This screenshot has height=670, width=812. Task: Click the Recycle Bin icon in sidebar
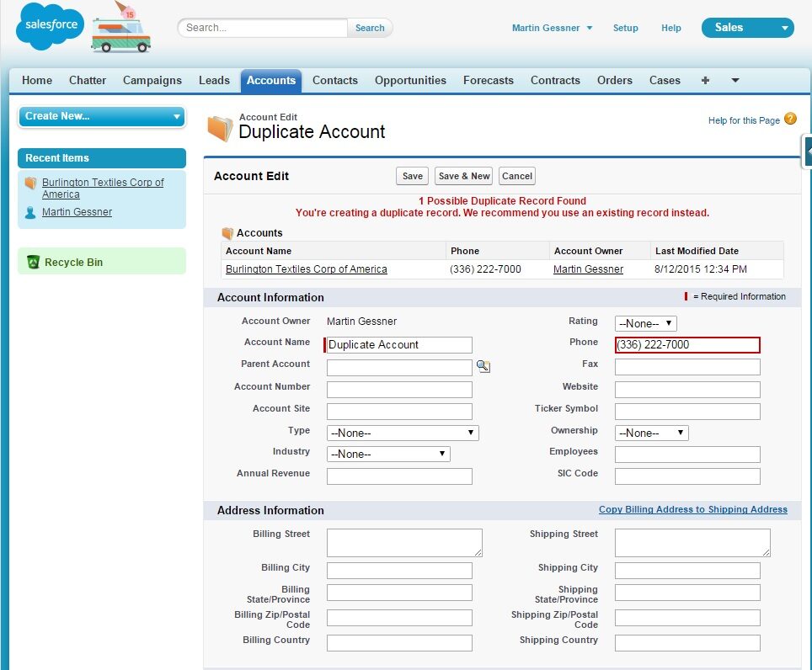coord(33,263)
